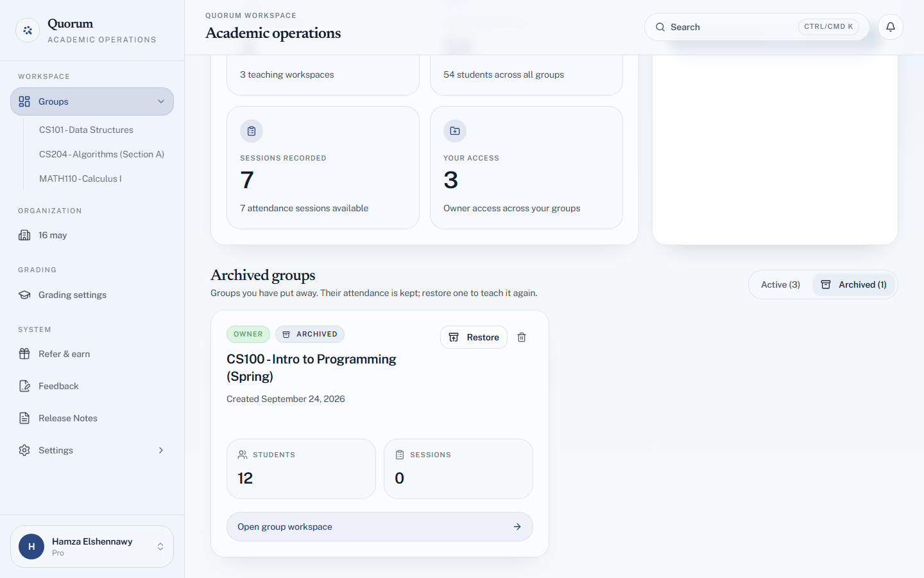Viewport: 924px width, 578px height.
Task: Click the OWNER badge on CS100 card
Action: (x=248, y=334)
